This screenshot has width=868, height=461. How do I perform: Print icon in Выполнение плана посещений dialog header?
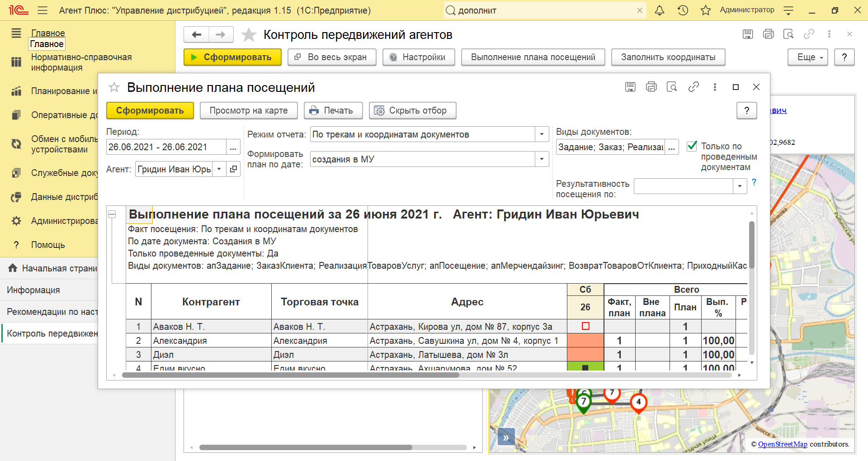click(x=651, y=87)
